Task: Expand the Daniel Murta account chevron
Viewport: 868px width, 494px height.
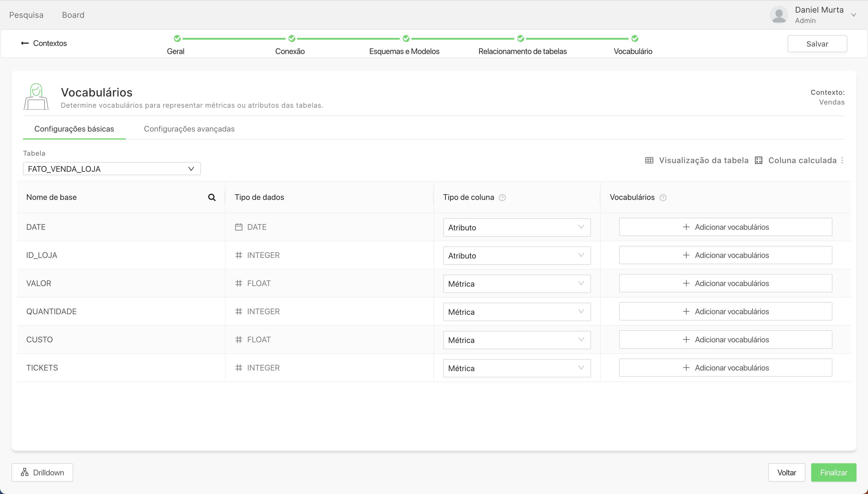Action: [853, 15]
